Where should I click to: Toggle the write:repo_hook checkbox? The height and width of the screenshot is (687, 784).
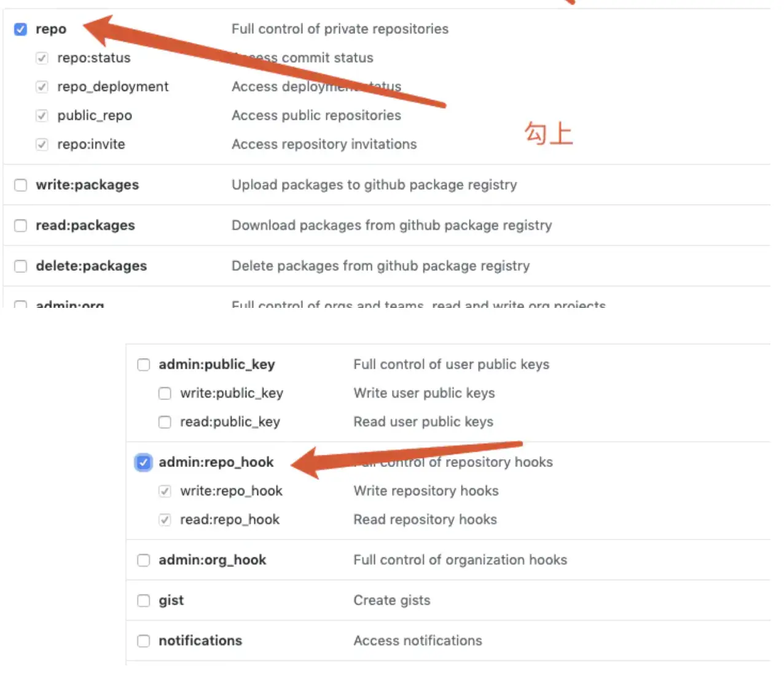(165, 491)
